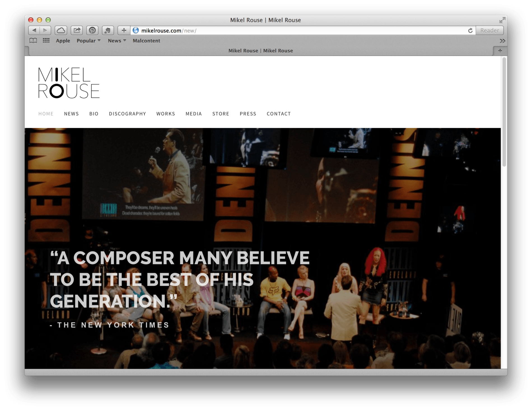Image resolution: width=532 pixels, height=410 pixels.
Task: Go to the Works section
Action: [x=165, y=114]
